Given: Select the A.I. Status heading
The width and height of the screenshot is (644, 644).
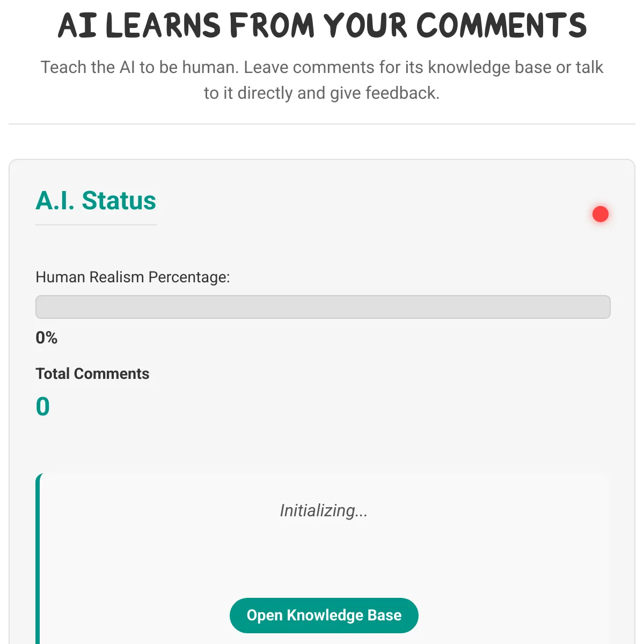Looking at the screenshot, I should [96, 201].
